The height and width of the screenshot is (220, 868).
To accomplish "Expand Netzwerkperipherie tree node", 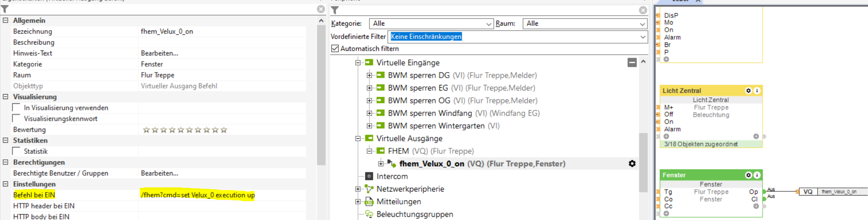I will pos(358,189).
